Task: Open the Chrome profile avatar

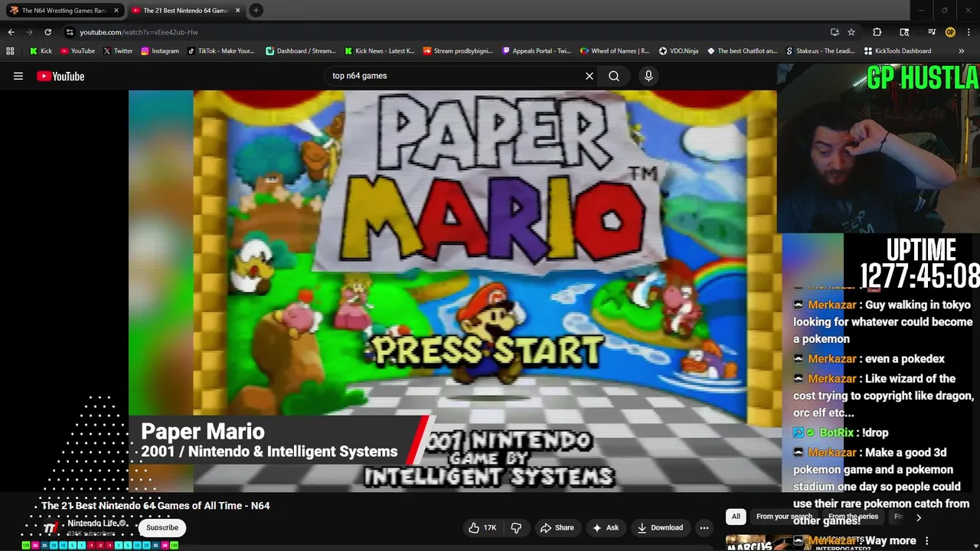Action: click(x=950, y=32)
